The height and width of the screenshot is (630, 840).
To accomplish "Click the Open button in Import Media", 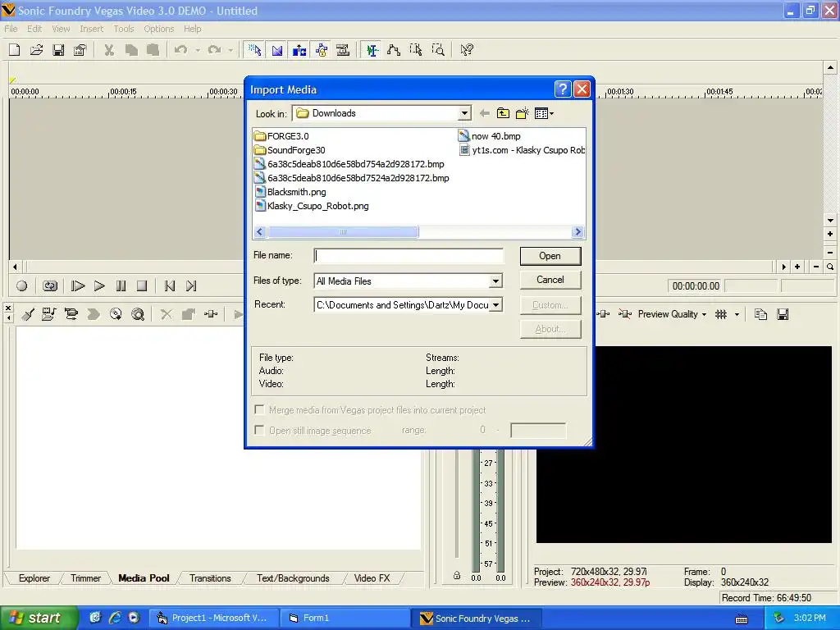I will [550, 256].
